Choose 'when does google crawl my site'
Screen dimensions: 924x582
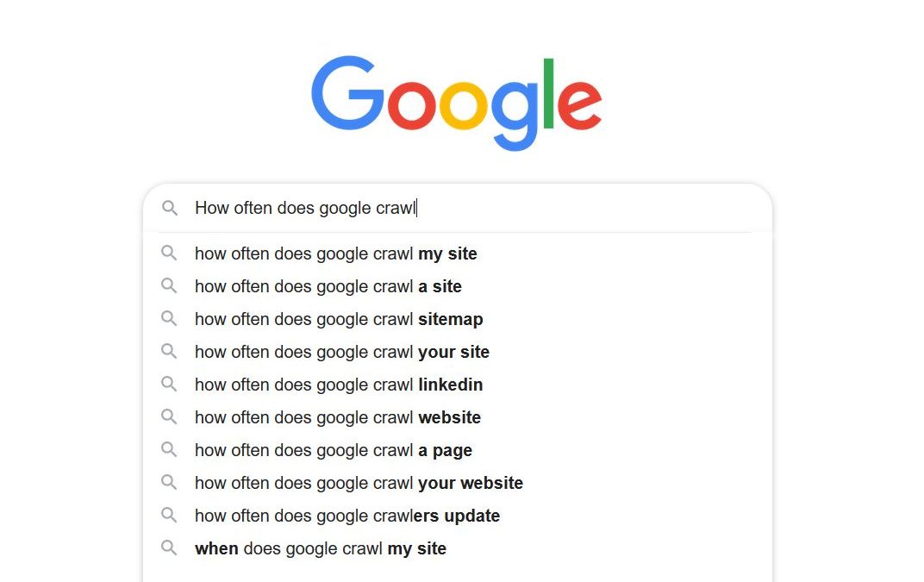click(x=321, y=548)
